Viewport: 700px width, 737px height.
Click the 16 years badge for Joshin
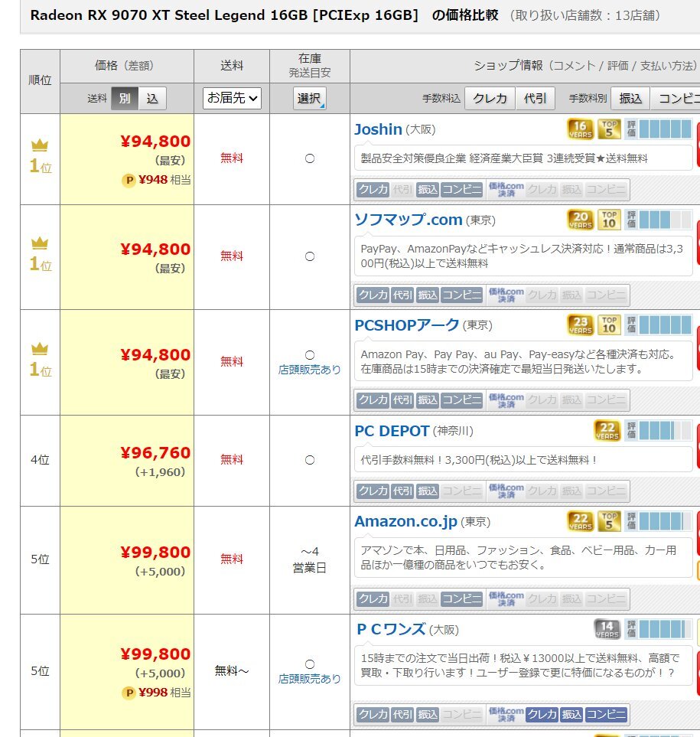click(x=580, y=129)
